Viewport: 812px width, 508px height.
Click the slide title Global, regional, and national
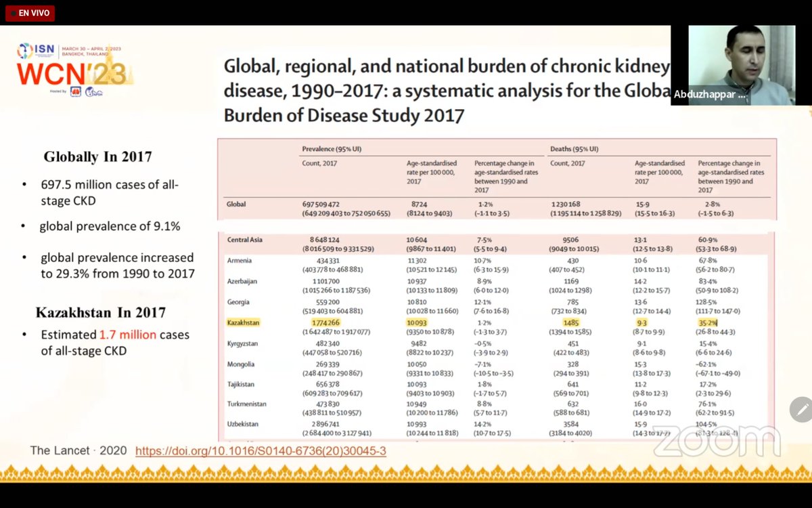pos(447,90)
